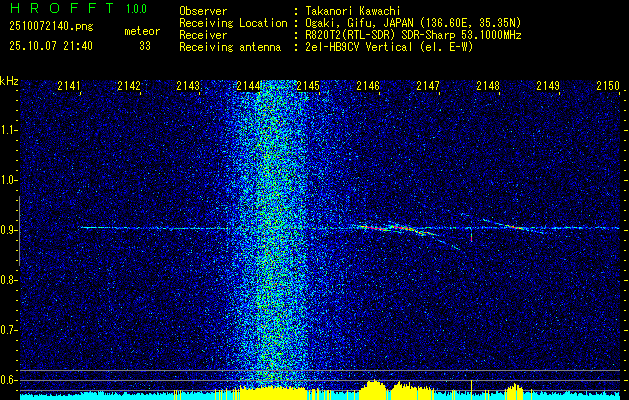Viewport: 629px width, 400px height.
Task: Click the meteor label
Action: (142, 31)
